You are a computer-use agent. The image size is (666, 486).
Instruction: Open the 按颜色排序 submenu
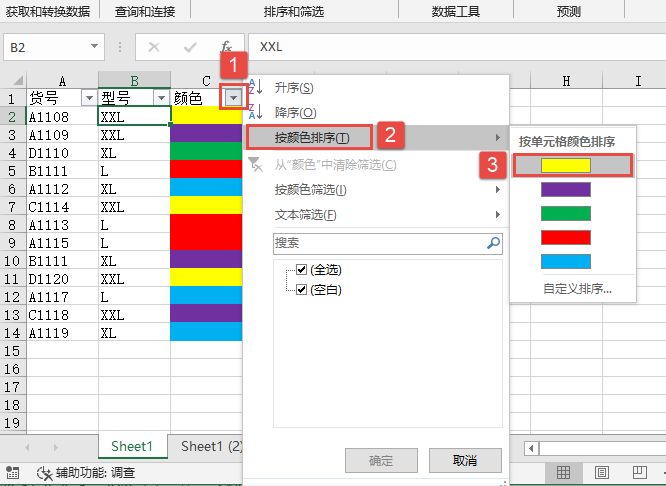[x=312, y=137]
